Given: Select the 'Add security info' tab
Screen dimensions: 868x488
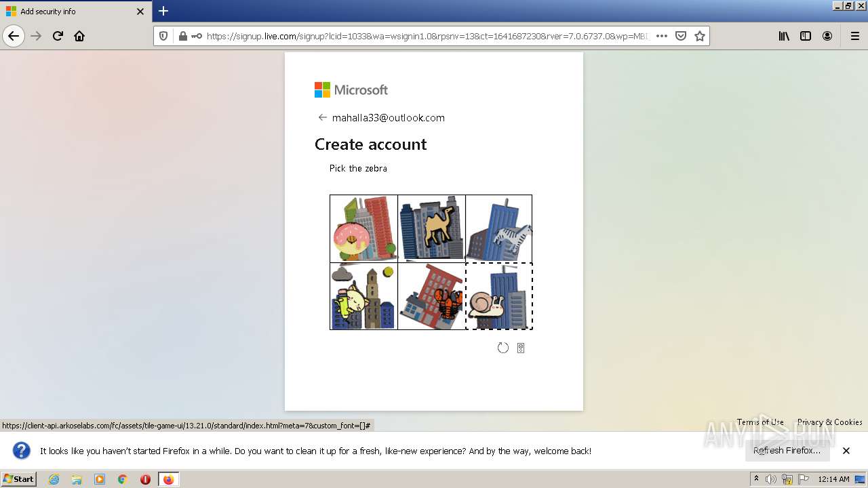Looking at the screenshot, I should coord(75,12).
